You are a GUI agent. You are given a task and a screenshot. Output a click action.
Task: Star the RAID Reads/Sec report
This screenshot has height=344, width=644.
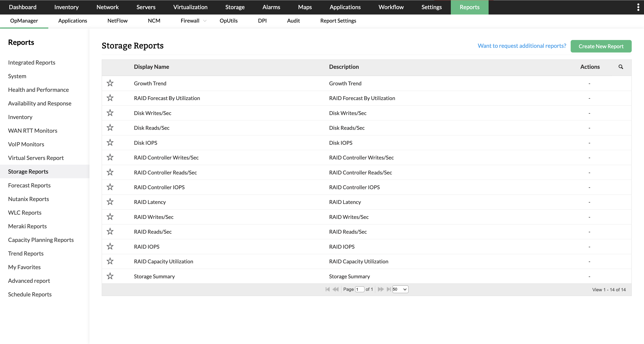(x=110, y=232)
